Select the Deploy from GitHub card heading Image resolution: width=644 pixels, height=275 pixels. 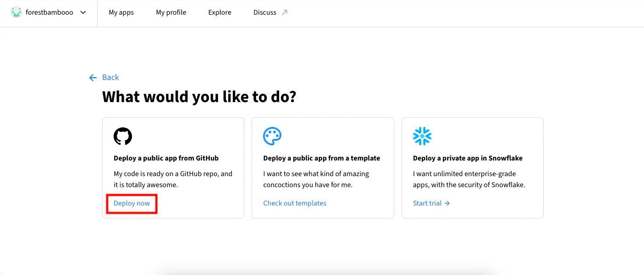click(166, 158)
